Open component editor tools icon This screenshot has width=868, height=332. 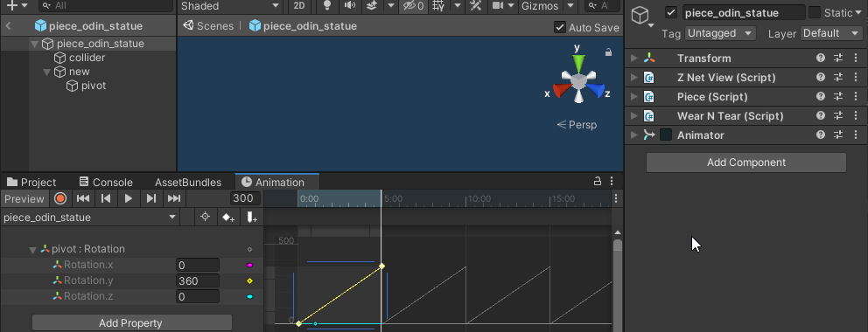point(475,5)
